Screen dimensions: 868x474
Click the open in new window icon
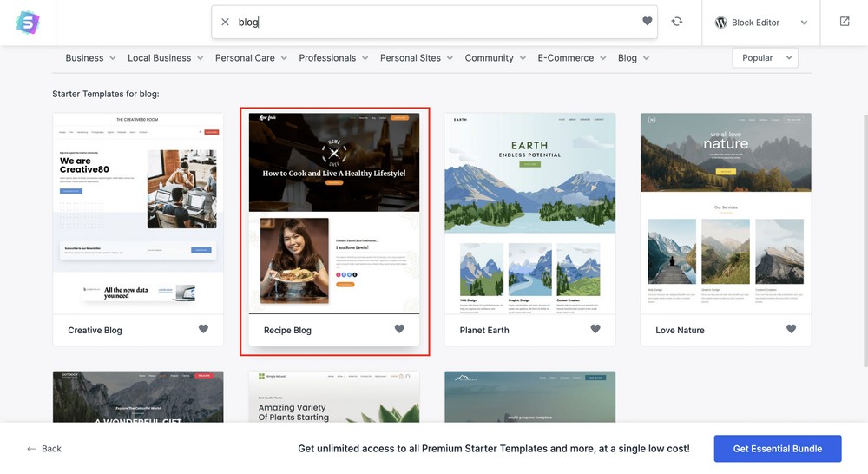click(845, 22)
